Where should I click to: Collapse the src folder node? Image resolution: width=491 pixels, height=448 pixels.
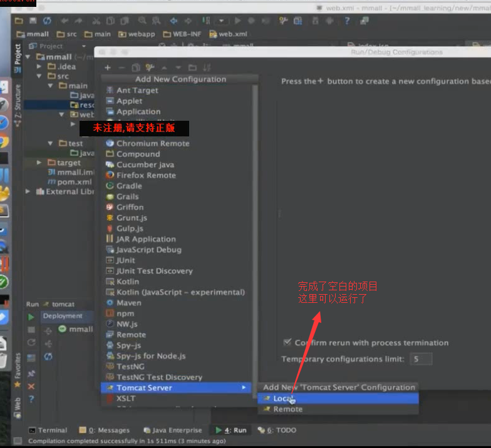[x=39, y=76]
